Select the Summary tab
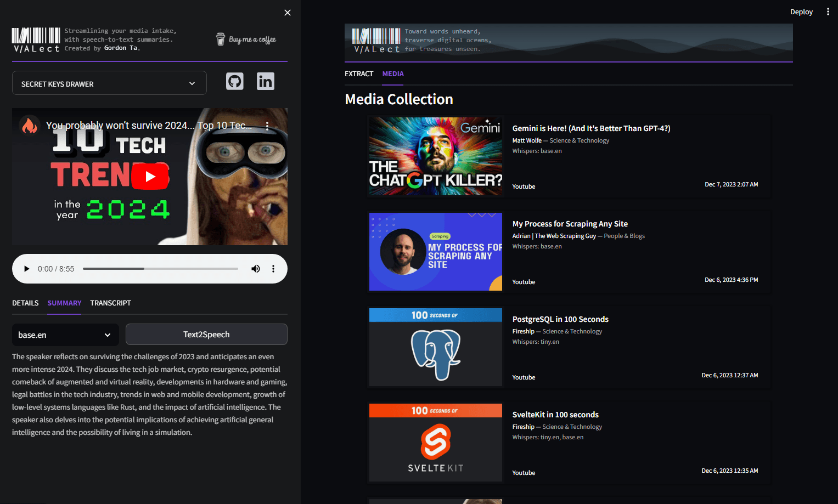838x504 pixels. [x=64, y=303]
